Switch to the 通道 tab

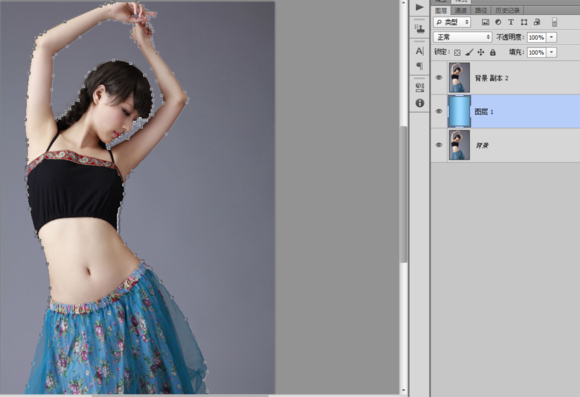[461, 10]
